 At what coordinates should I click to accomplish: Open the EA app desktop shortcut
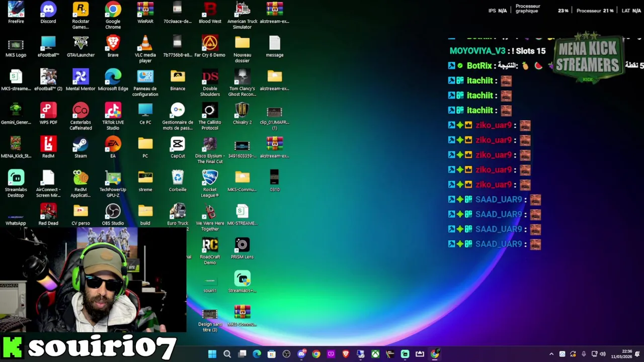[113, 147]
